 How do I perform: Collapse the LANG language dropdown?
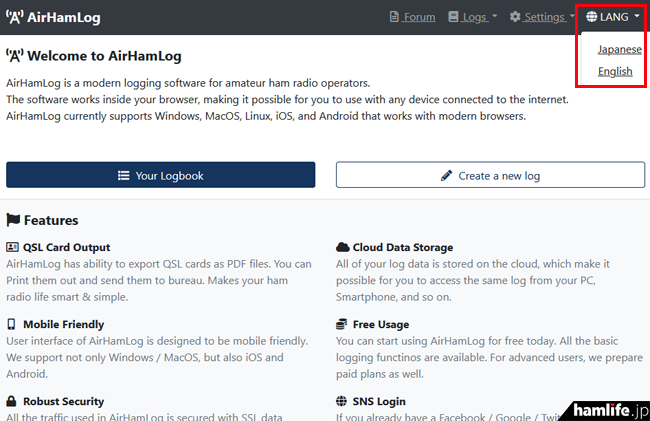pyautogui.click(x=612, y=17)
